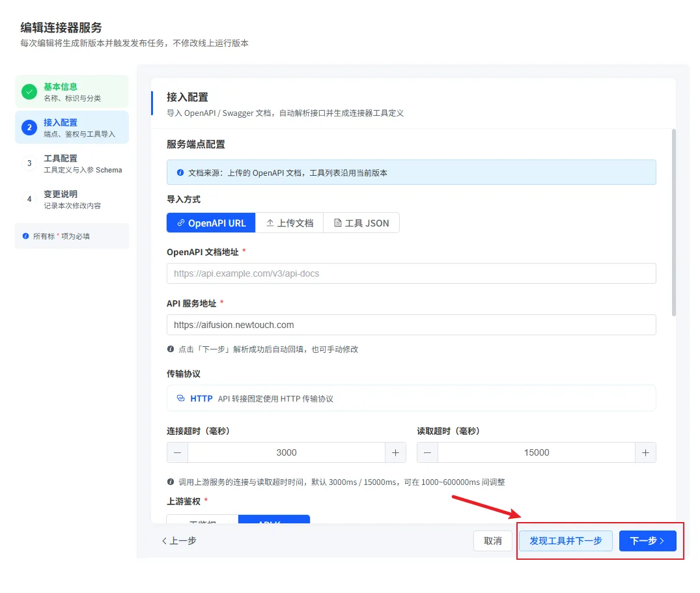The width and height of the screenshot is (700, 593).
Task: Click the 导入 OpenAPI / Swagger 文档 description
Action: tap(285, 113)
